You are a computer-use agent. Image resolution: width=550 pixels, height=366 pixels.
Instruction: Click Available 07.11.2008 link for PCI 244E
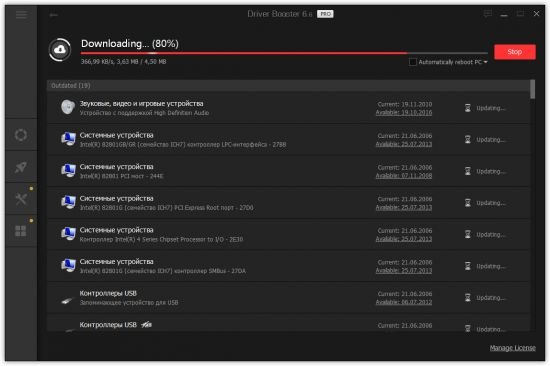pos(404,175)
